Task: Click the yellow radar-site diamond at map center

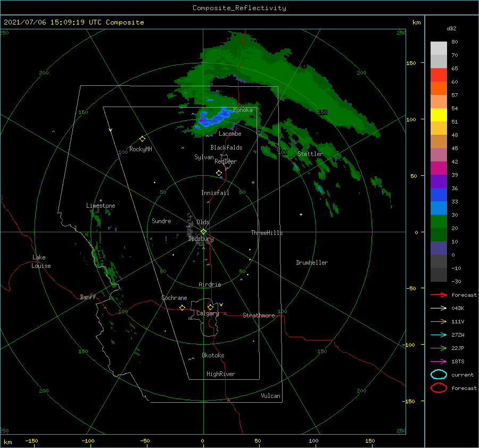Action: click(203, 232)
